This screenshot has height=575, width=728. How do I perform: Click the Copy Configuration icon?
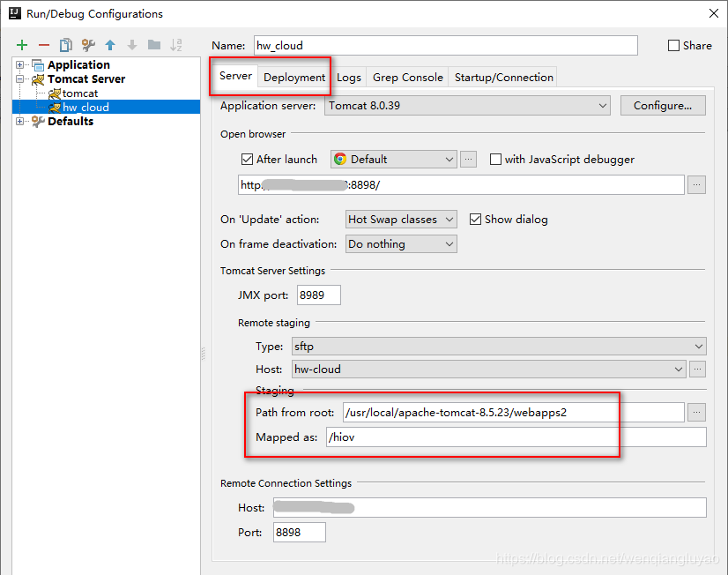66,45
